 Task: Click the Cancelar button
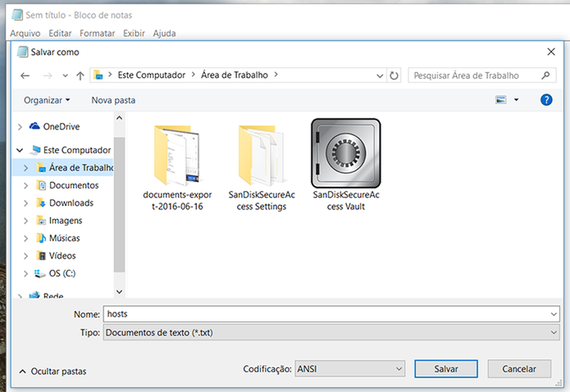point(519,369)
